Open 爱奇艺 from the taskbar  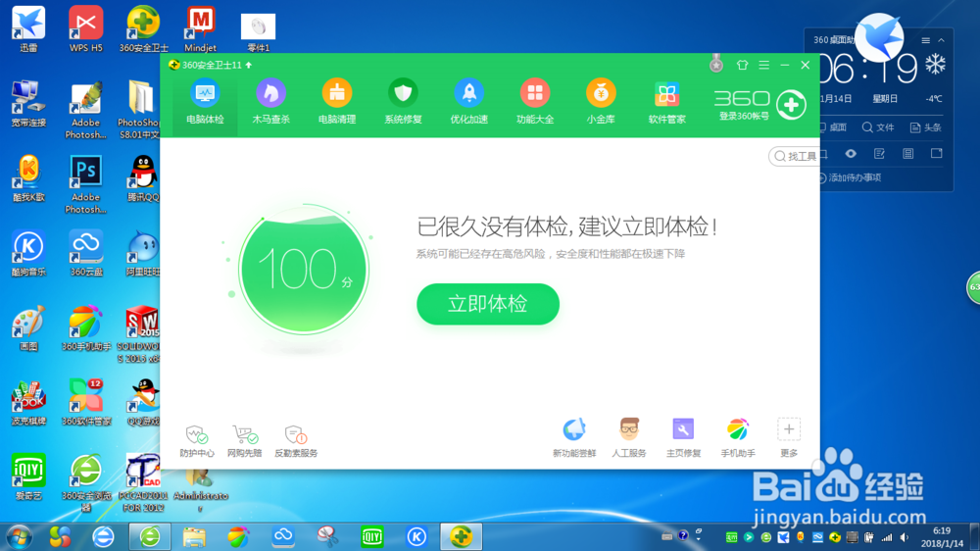click(372, 536)
